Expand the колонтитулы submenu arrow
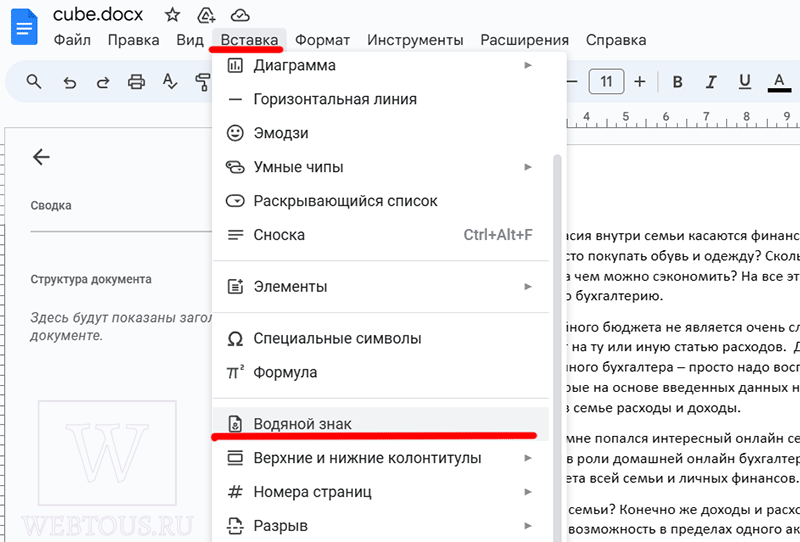The image size is (800, 542). click(528, 458)
